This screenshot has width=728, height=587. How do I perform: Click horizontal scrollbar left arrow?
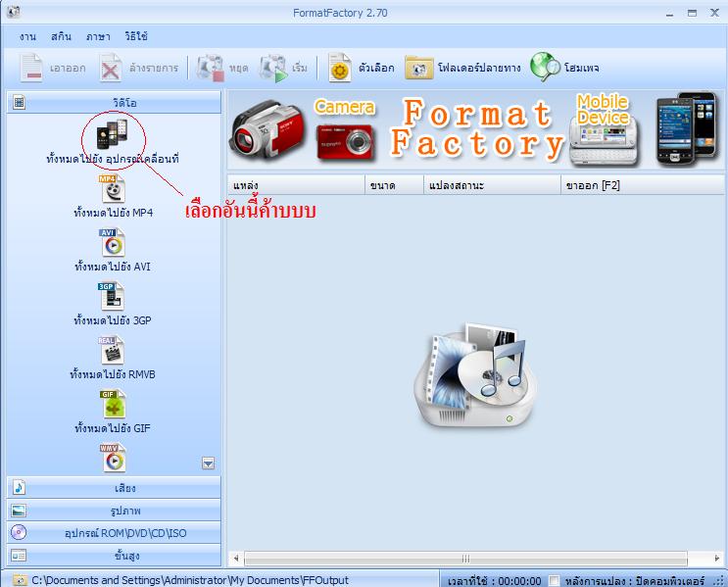coord(236,559)
